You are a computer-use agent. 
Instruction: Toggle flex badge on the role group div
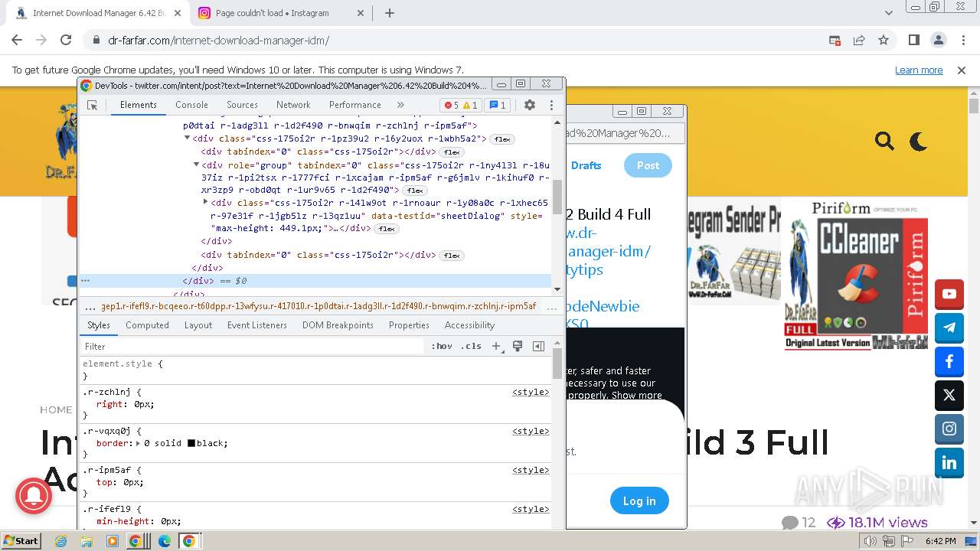(x=414, y=191)
